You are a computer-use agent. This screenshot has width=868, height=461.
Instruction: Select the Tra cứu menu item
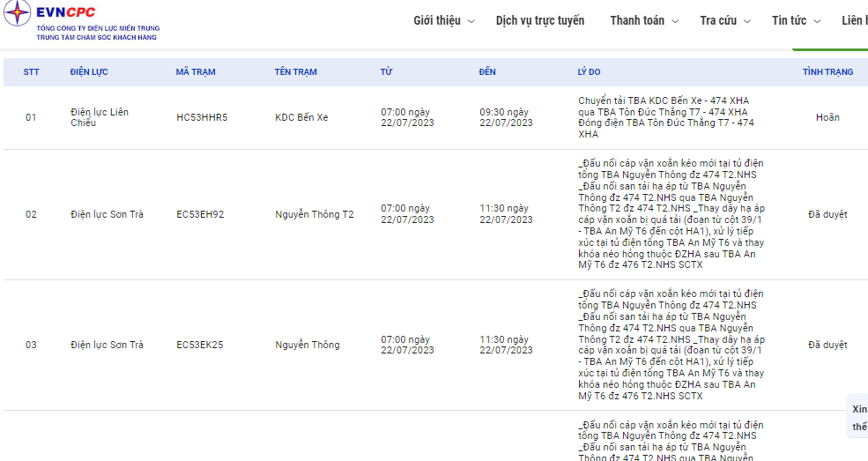coord(718,20)
